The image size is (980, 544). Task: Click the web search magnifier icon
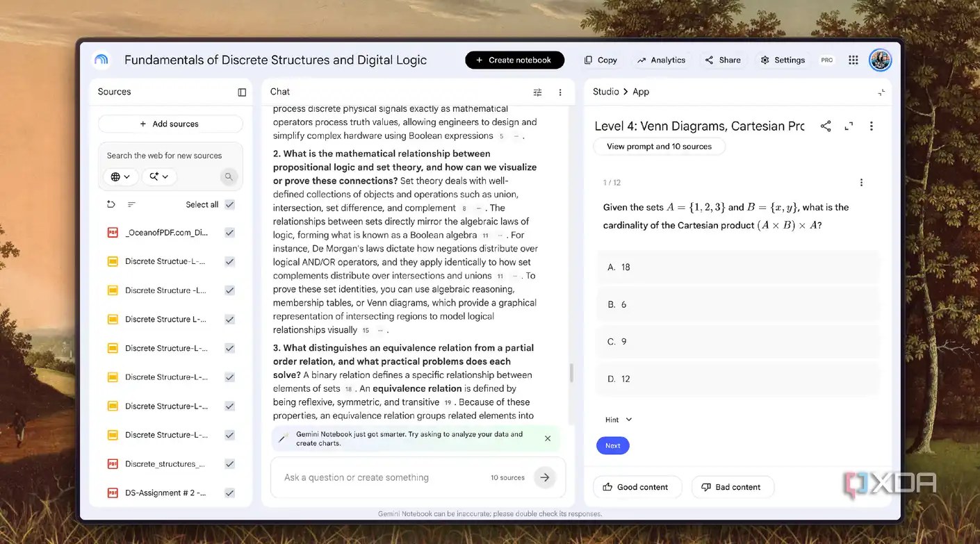pos(228,176)
